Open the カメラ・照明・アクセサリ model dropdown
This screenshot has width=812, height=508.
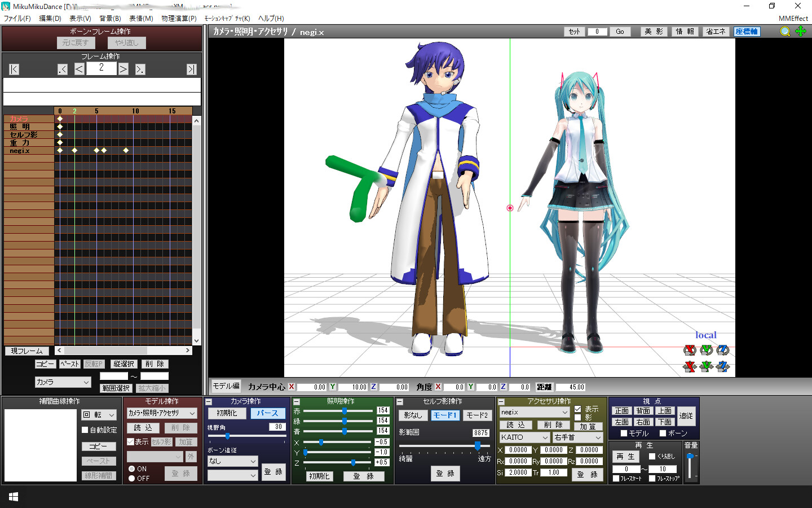162,413
